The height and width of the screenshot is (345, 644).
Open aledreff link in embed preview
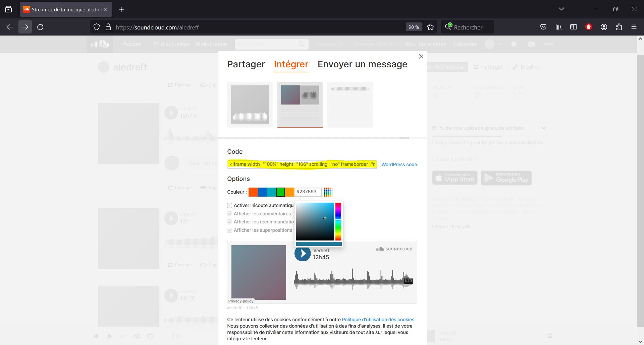pos(321,251)
